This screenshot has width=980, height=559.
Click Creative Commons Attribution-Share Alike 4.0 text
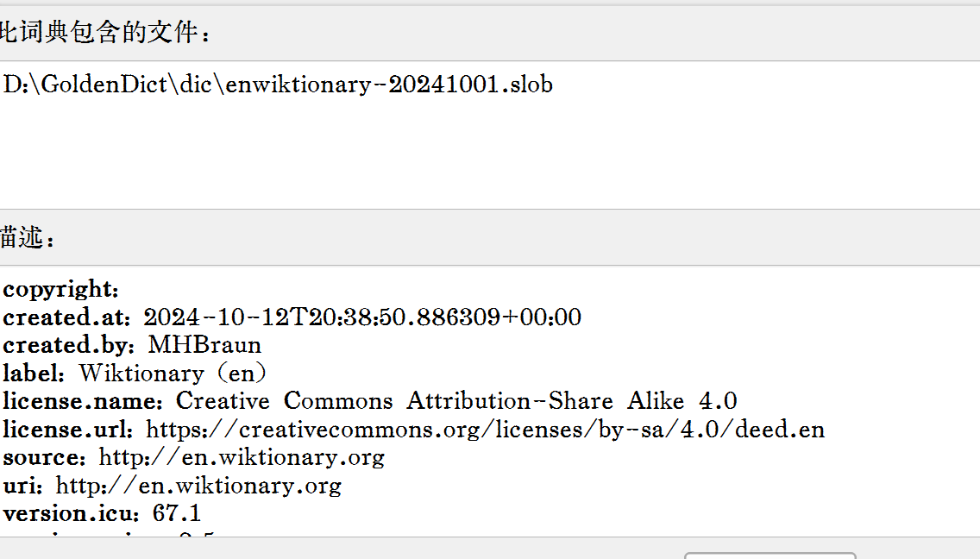coord(456,401)
